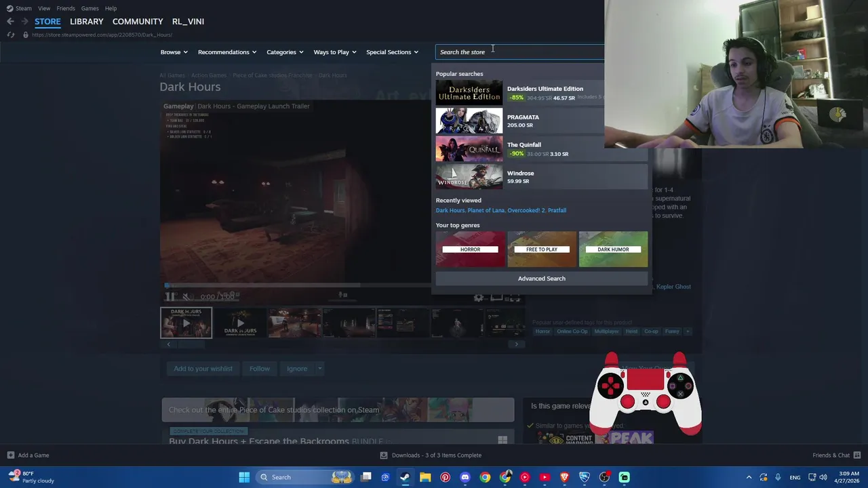Click the microphone icon in system tray
Image resolution: width=868 pixels, height=488 pixels.
tap(778, 477)
